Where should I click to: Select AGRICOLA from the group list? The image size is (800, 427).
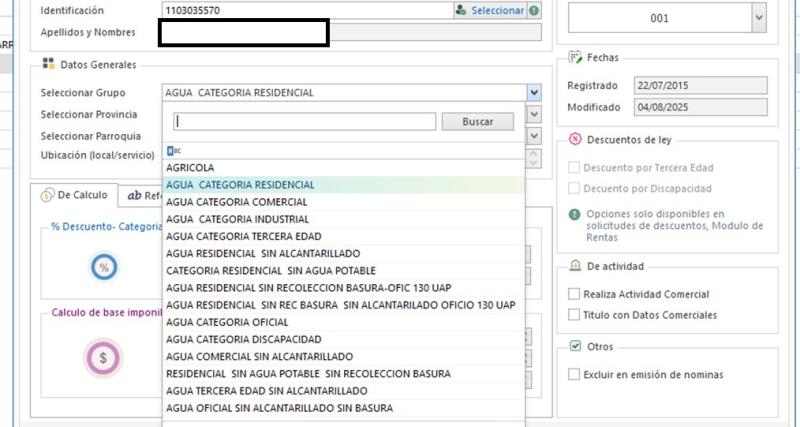(343, 167)
